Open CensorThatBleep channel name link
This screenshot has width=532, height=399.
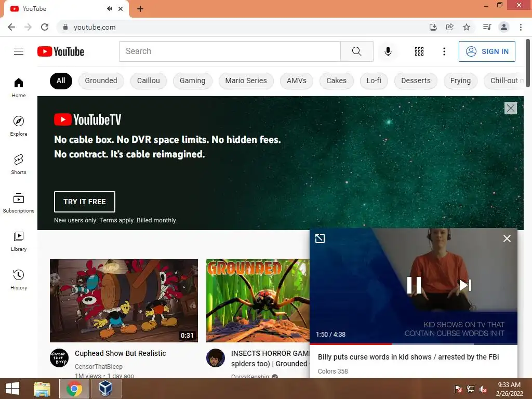[99, 366]
